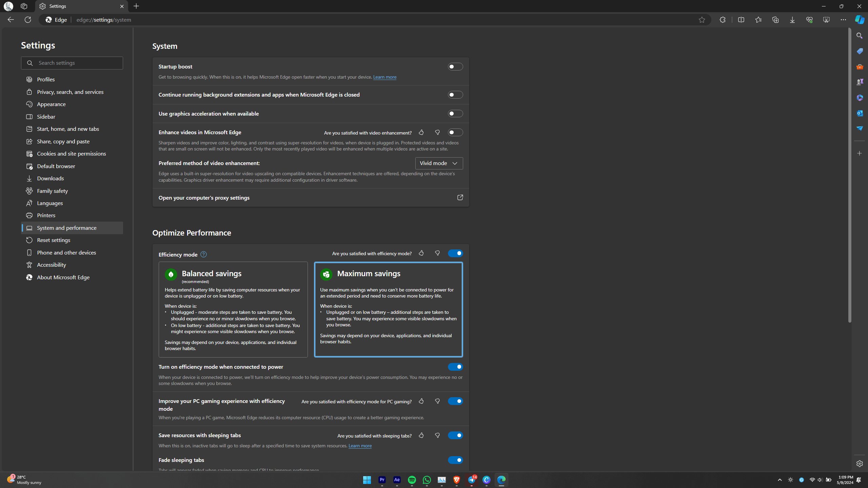Enable the Startup boost toggle
Screen dimensions: 868x488
pos(455,67)
